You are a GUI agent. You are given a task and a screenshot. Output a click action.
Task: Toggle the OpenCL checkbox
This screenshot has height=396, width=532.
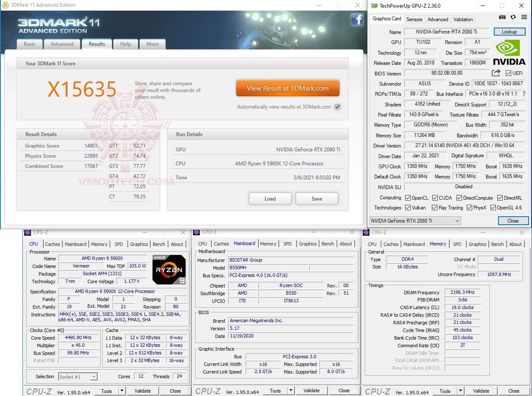click(408, 198)
